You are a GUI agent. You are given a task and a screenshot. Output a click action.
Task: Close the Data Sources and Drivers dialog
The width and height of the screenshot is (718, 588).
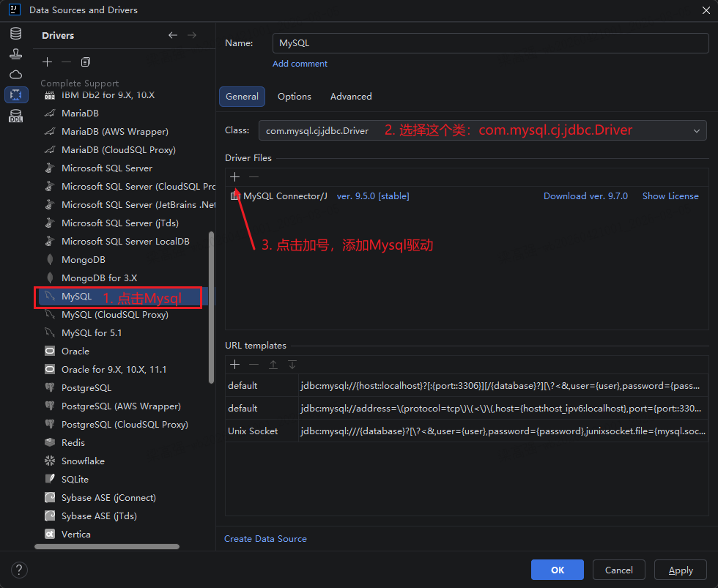[x=706, y=10]
